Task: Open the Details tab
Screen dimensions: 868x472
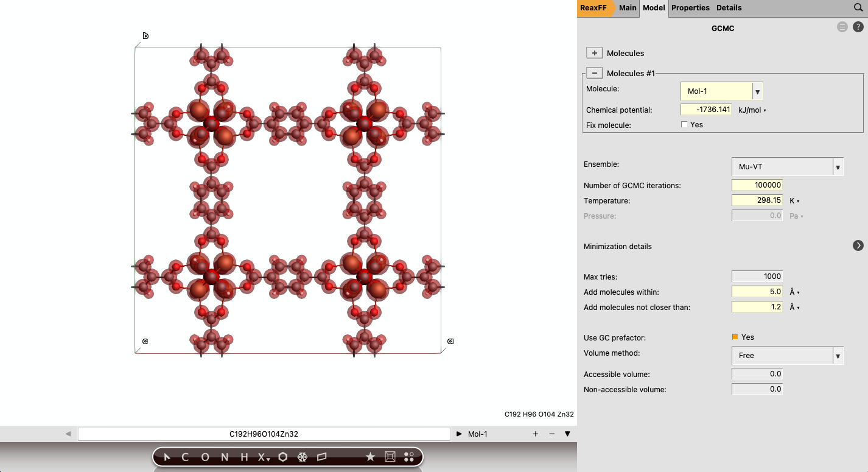Action: coord(729,8)
